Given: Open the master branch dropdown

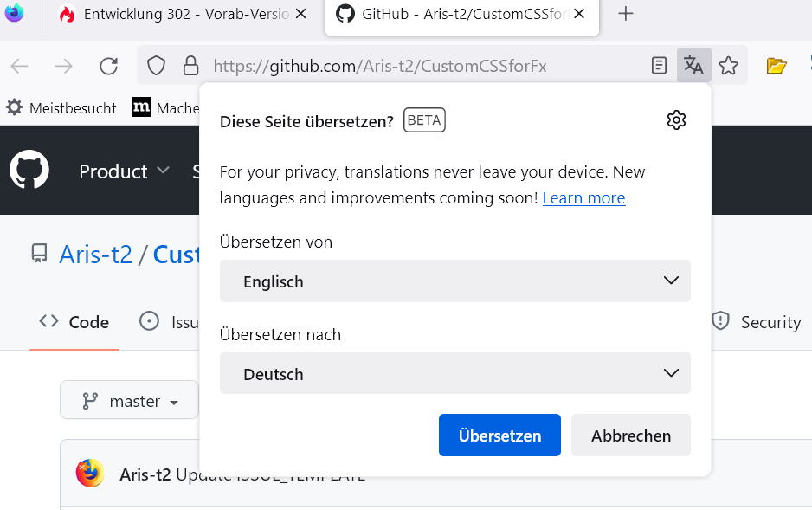Looking at the screenshot, I should tap(130, 402).
